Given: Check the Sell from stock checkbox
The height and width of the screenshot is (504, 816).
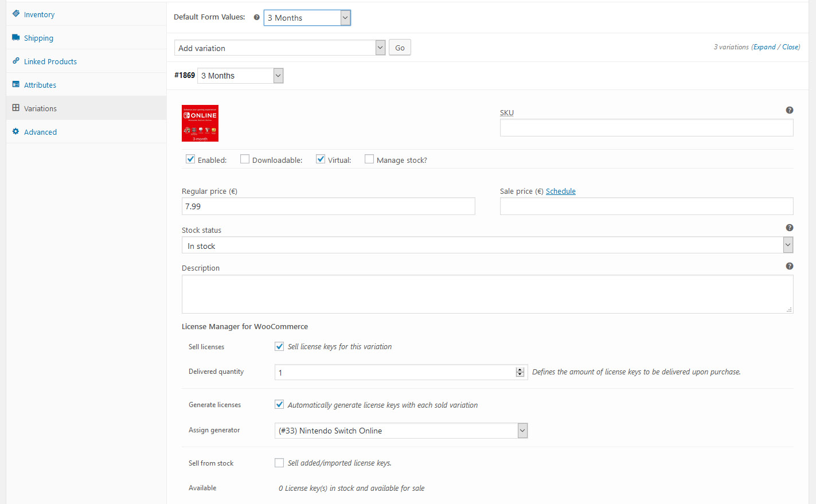Looking at the screenshot, I should point(279,463).
